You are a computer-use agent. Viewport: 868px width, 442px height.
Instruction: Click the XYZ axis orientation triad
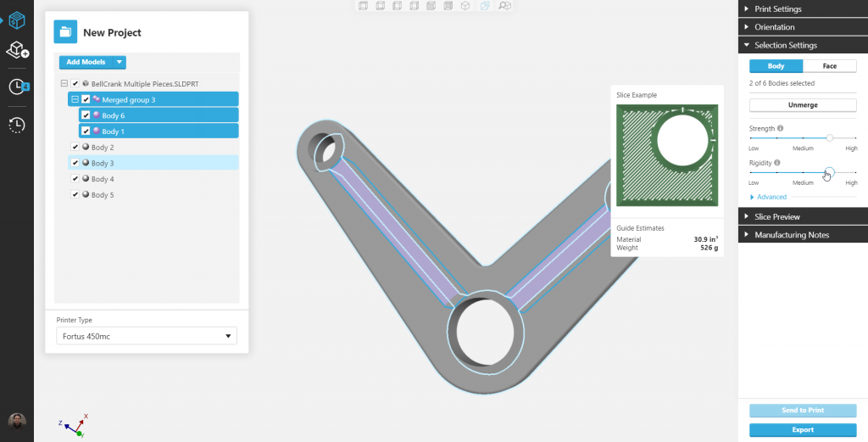(75, 425)
